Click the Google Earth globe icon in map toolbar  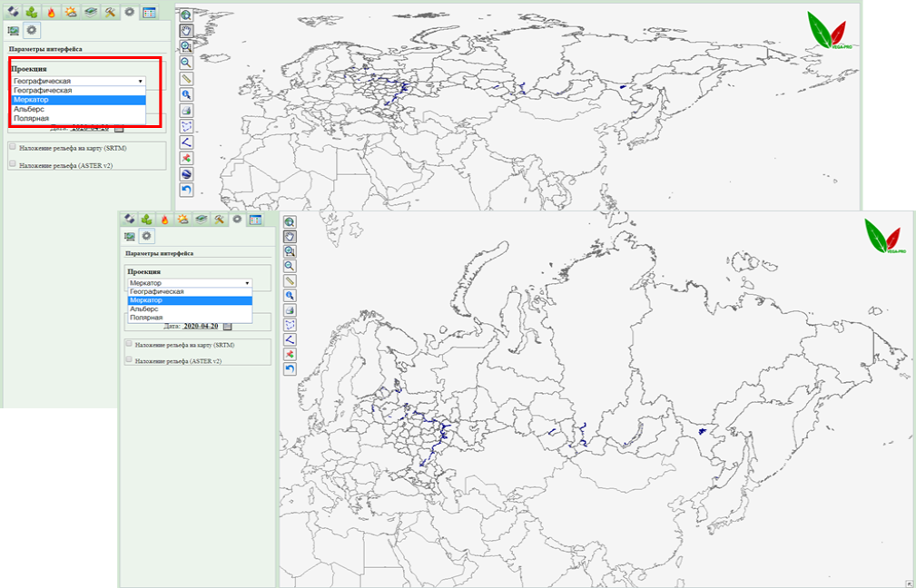click(x=186, y=173)
